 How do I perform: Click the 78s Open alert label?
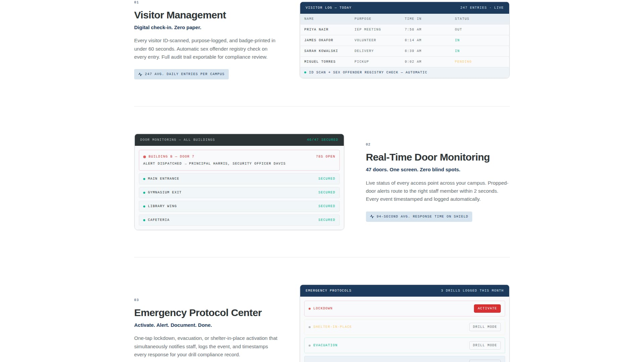pos(325,157)
